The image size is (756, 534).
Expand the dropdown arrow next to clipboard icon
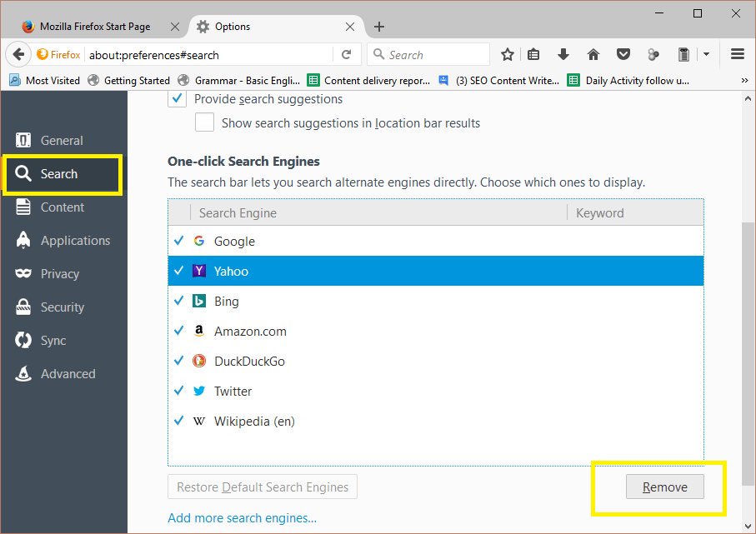pos(706,54)
